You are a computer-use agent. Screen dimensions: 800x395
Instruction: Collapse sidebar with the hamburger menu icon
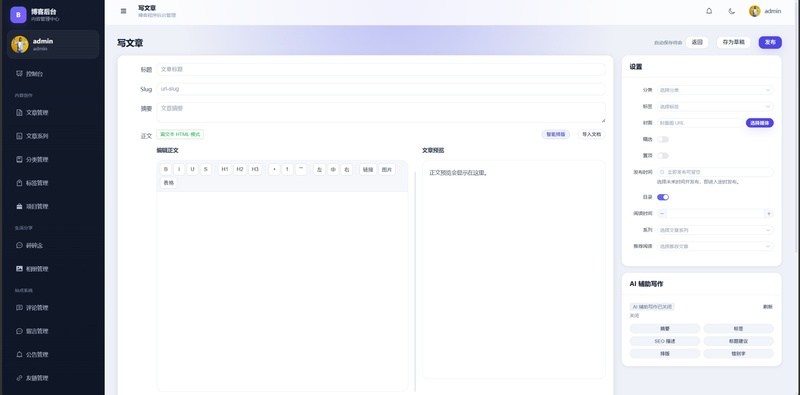coord(123,11)
